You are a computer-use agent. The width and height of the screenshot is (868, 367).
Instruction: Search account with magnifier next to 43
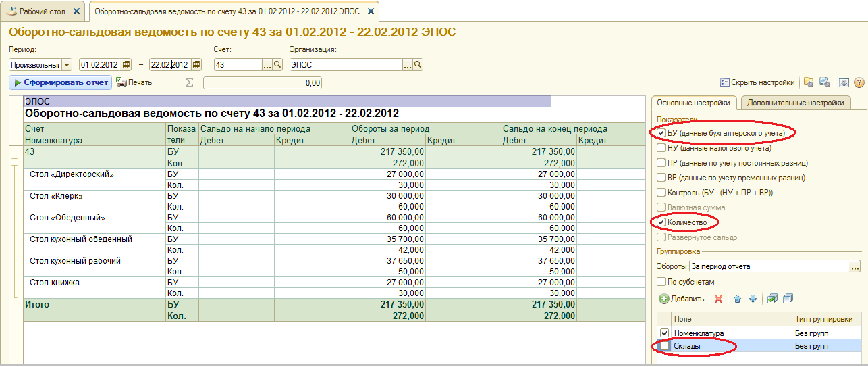click(x=277, y=65)
